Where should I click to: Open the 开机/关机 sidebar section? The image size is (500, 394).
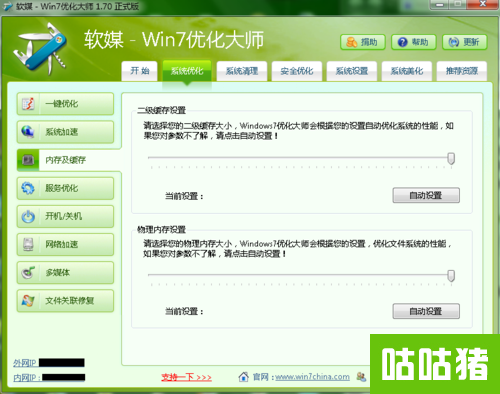click(x=65, y=216)
